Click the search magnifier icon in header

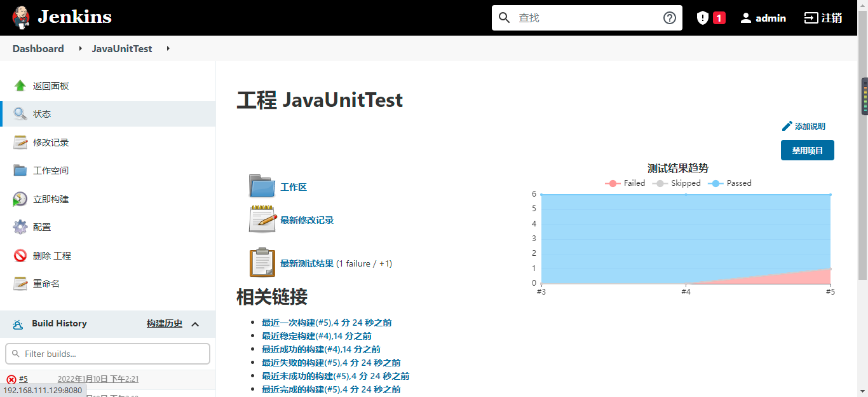tap(505, 18)
